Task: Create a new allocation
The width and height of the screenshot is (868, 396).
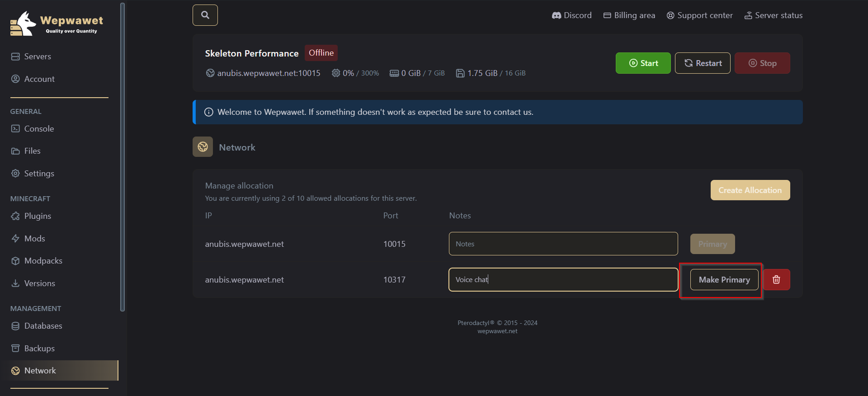Action: click(750, 190)
